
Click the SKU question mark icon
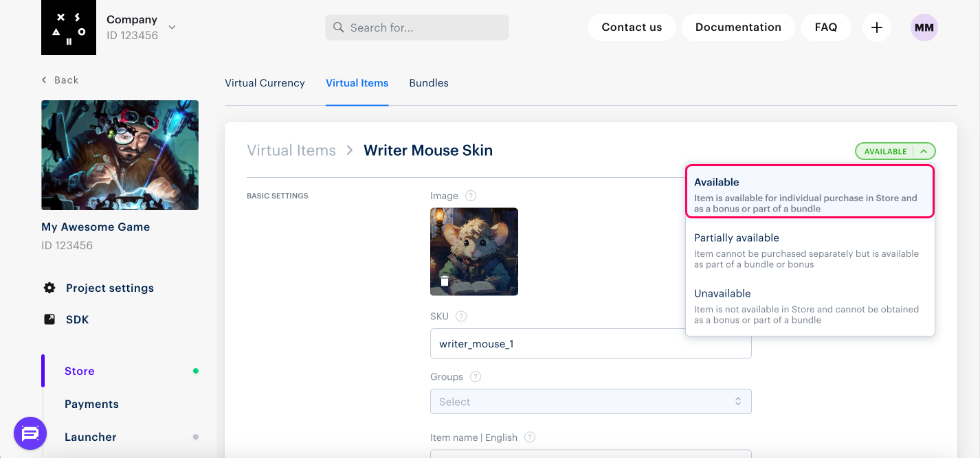(460, 316)
